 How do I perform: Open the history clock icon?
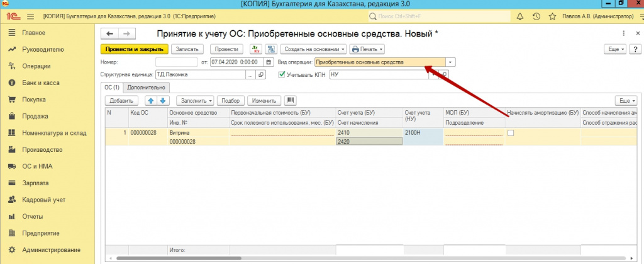tap(536, 17)
